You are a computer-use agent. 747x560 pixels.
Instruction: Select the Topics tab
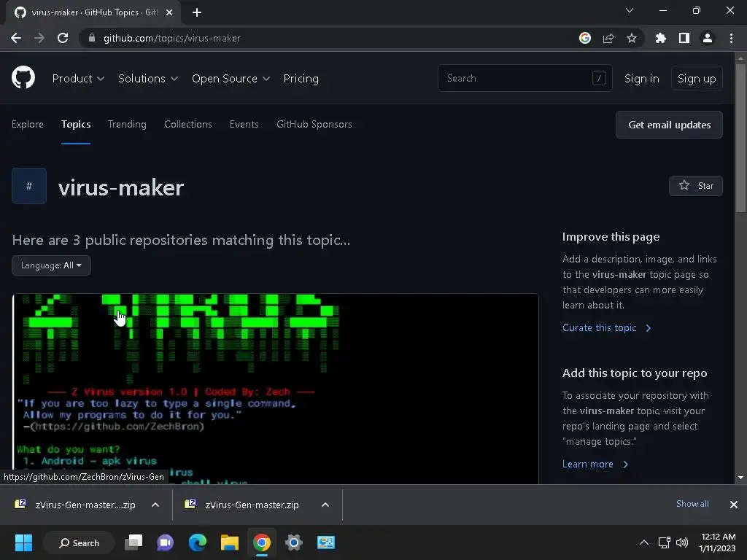click(x=76, y=124)
